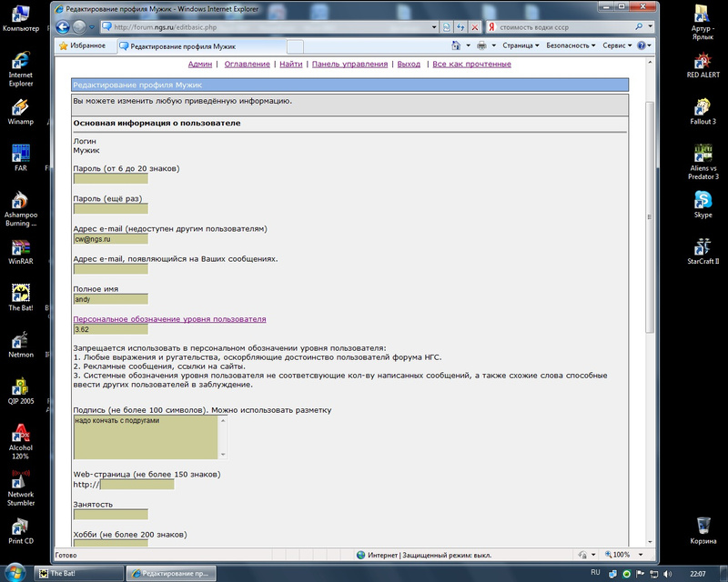
Task: Click the Stop loading red X icon
Action: (475, 27)
